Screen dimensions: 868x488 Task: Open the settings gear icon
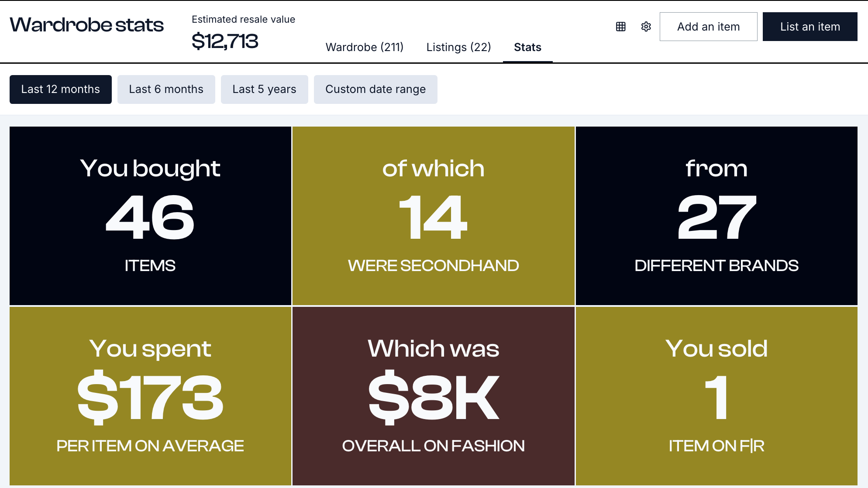click(646, 27)
